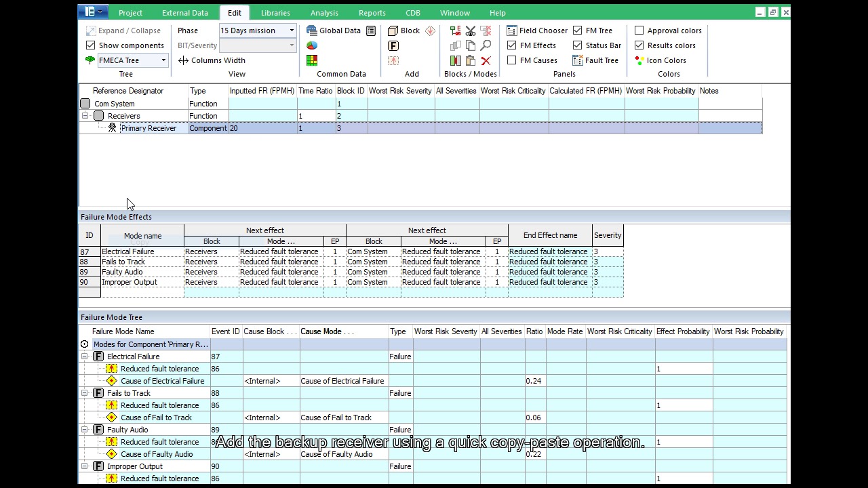
Task: Click the pie chart icon in Common Data
Action: (312, 45)
